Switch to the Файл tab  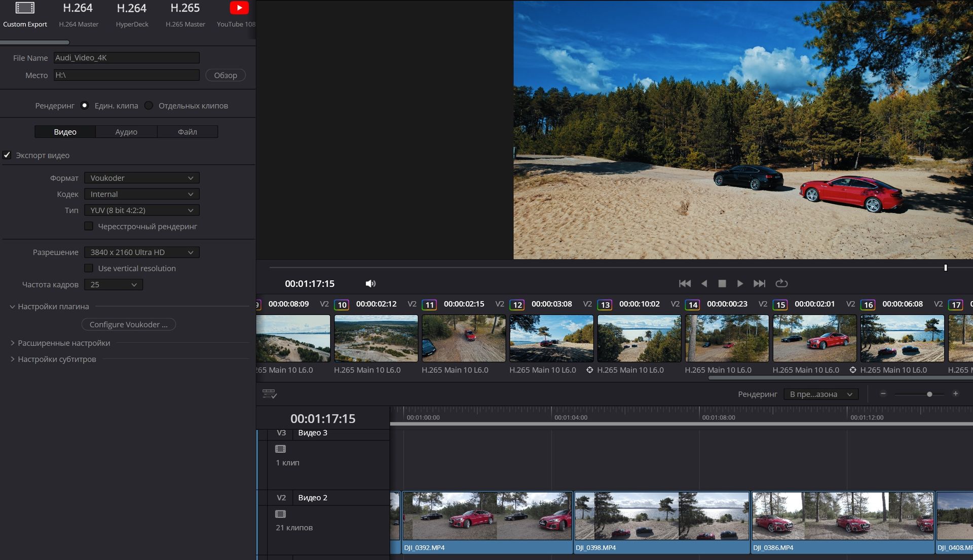coord(187,132)
